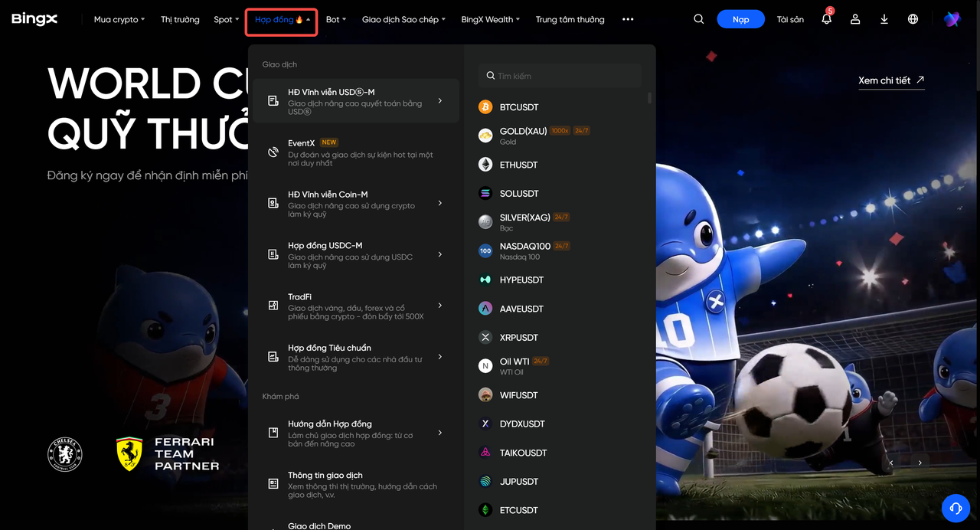Image resolution: width=980 pixels, height=530 pixels.
Task: Open the notifications bell icon
Action: 827,19
